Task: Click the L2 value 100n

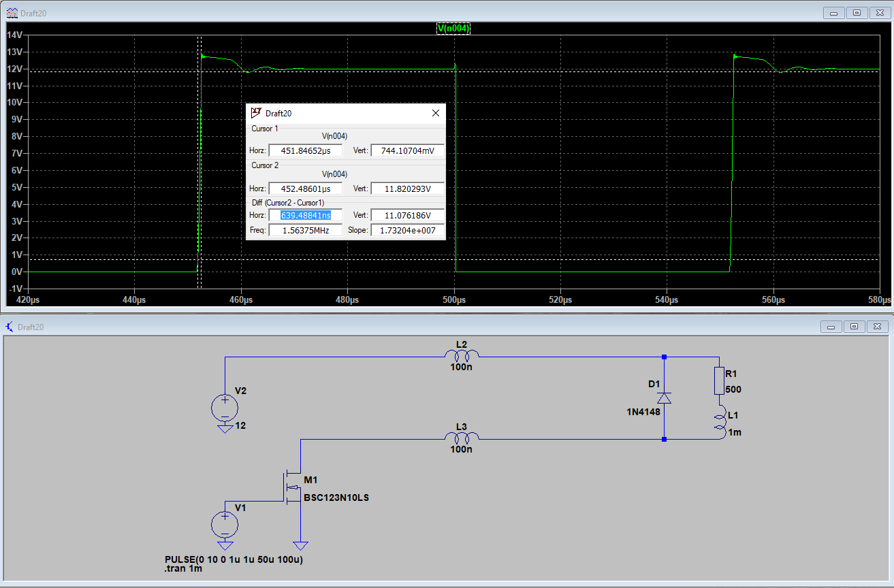Action: [x=461, y=366]
